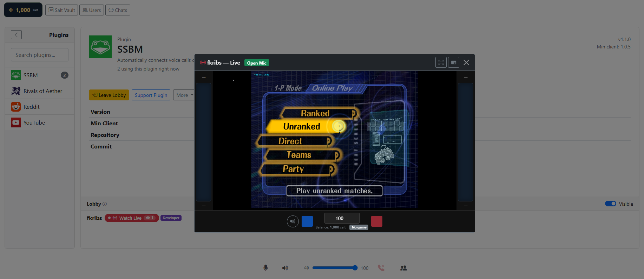The image size is (644, 279).
Task: Click the Support Plugin button
Action: click(151, 95)
